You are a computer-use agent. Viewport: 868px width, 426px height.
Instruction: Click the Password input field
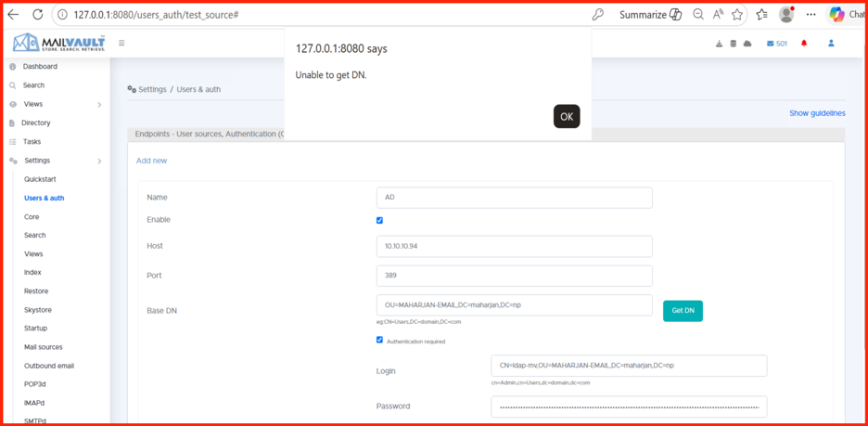629,407
